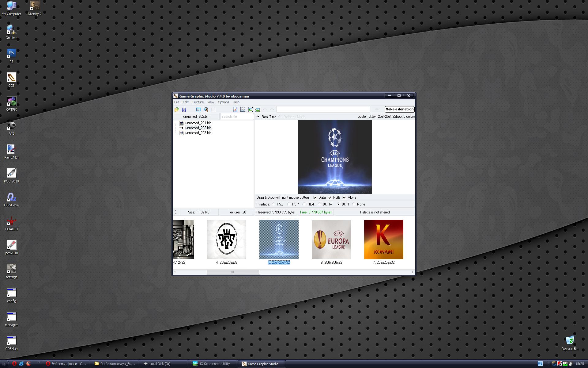Viewport: 588px width, 368px height.
Task: Click the EN language indicator in tray
Action: [x=540, y=364]
